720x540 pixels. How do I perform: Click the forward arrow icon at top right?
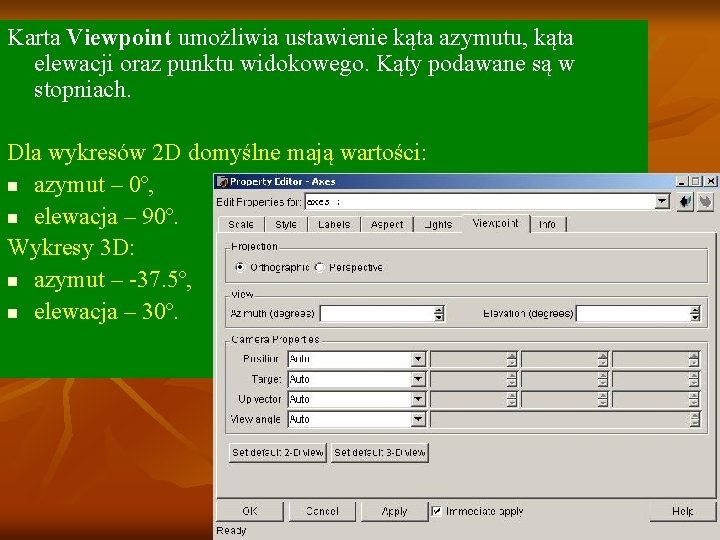pos(705,202)
